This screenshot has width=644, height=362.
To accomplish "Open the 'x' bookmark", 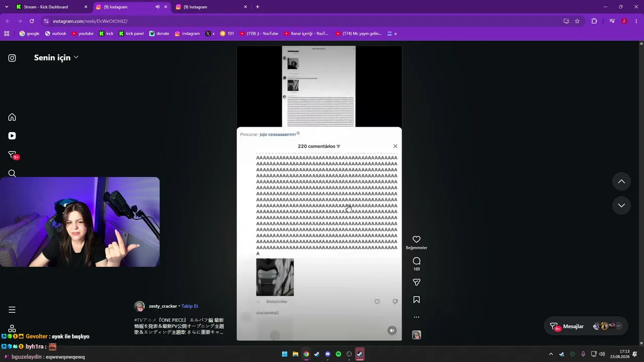I will pyautogui.click(x=210, y=34).
